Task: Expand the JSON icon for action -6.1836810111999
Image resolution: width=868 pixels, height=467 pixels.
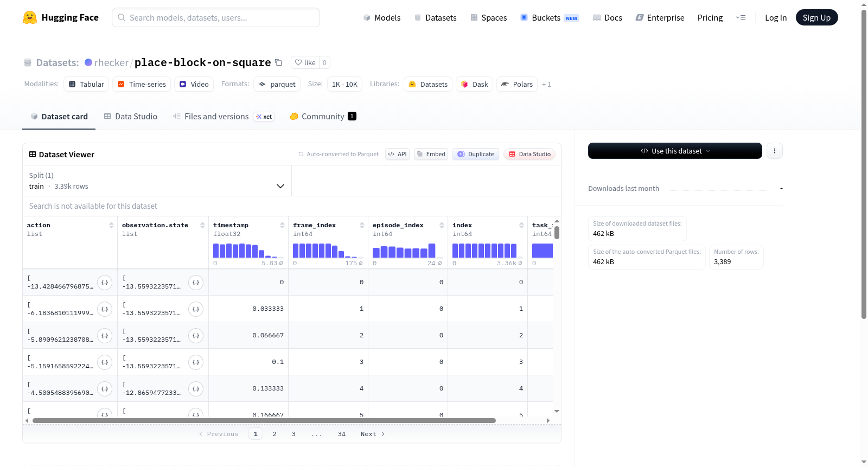Action: pyautogui.click(x=105, y=309)
